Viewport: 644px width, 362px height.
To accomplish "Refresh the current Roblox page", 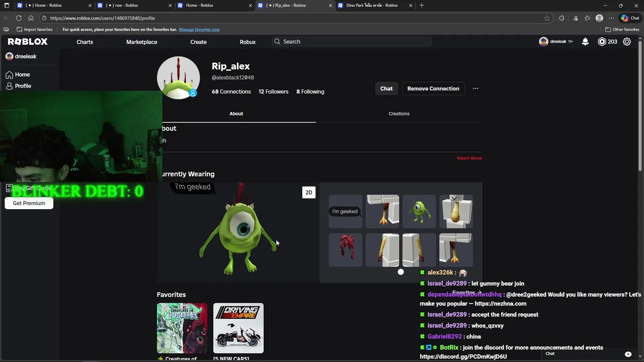I will 19,18.
